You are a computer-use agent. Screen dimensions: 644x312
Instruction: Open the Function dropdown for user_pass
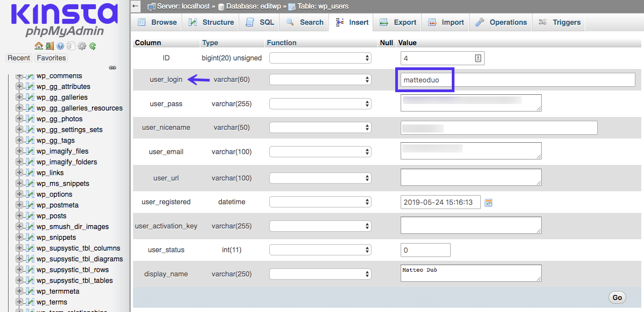tap(320, 103)
